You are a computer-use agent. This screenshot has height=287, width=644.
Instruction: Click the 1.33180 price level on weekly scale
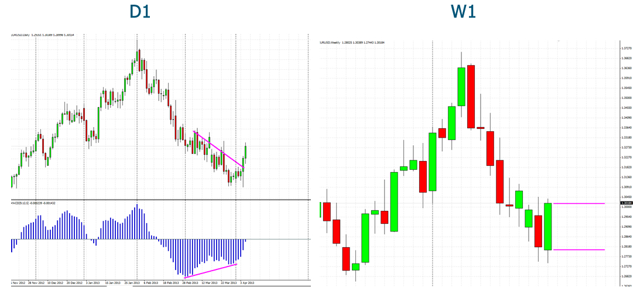click(627, 137)
